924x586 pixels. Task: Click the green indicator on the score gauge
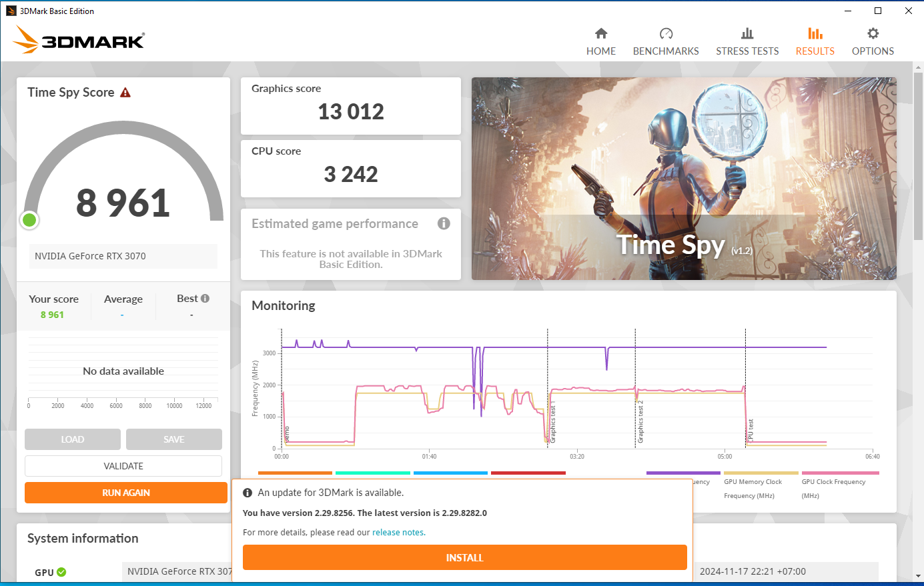(x=29, y=219)
